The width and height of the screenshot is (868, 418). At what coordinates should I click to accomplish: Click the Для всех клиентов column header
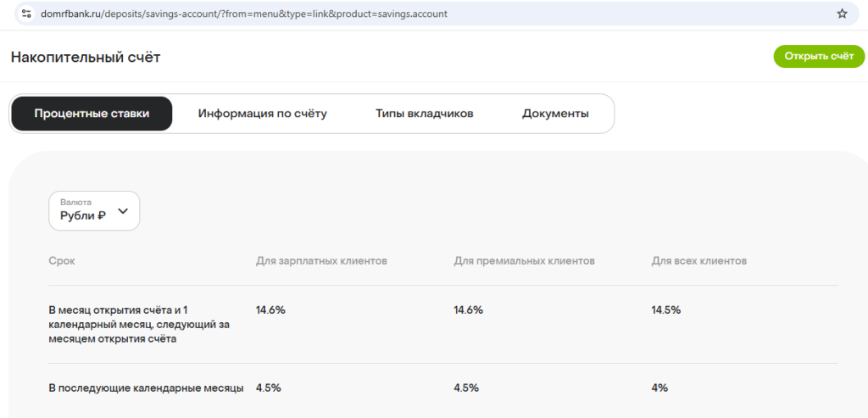click(x=698, y=261)
